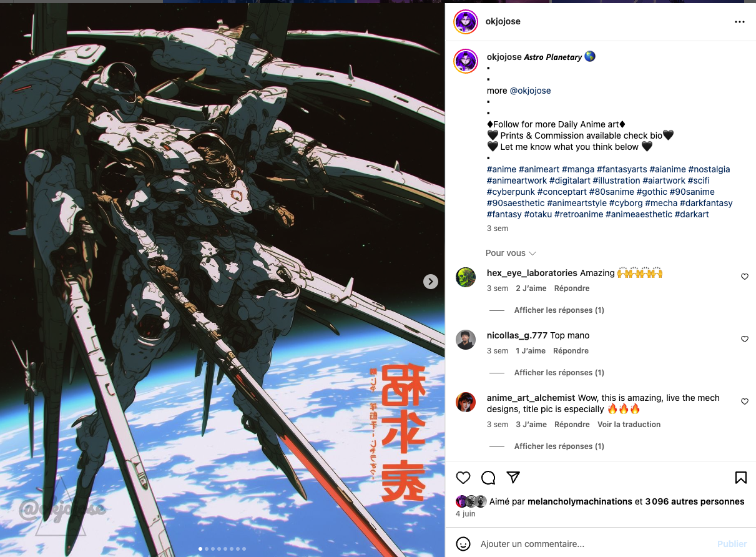Focus the Ajouter un commentaire field
The height and width of the screenshot is (557, 756).
593,544
